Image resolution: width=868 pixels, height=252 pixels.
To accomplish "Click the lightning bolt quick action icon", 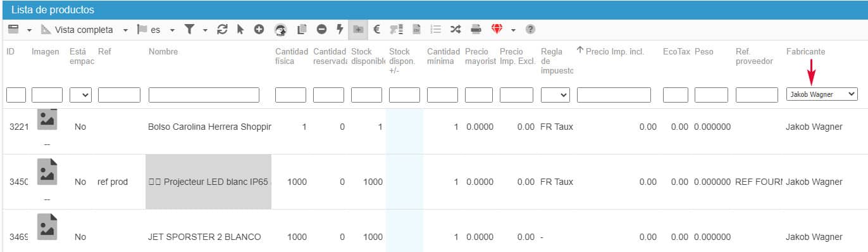I will (340, 29).
